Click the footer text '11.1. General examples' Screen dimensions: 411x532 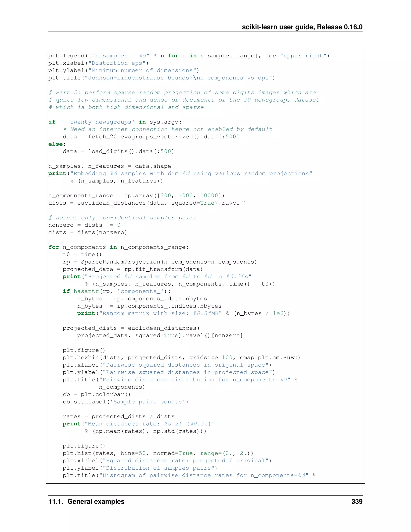coord(86,501)
